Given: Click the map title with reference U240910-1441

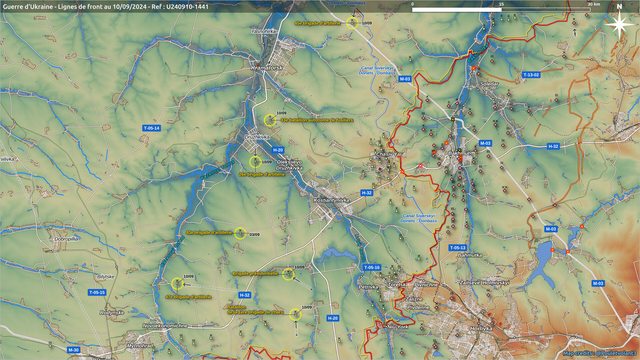Looking at the screenshot, I should click(x=106, y=7).
